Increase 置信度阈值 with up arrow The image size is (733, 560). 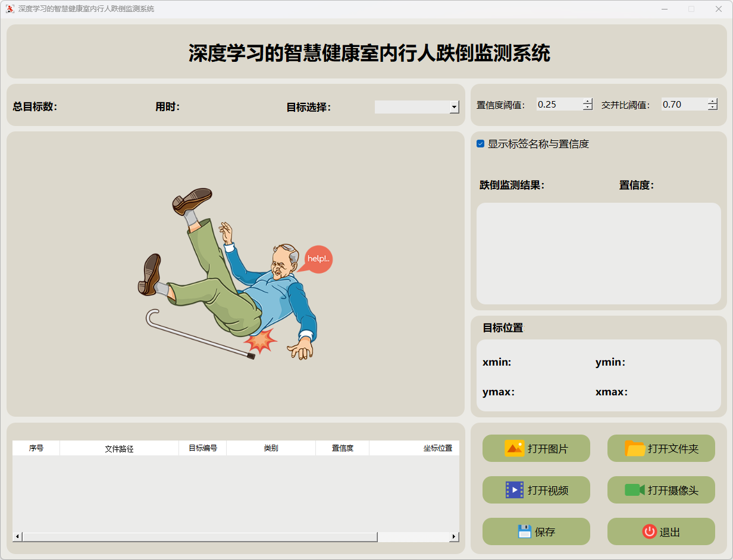tap(588, 101)
